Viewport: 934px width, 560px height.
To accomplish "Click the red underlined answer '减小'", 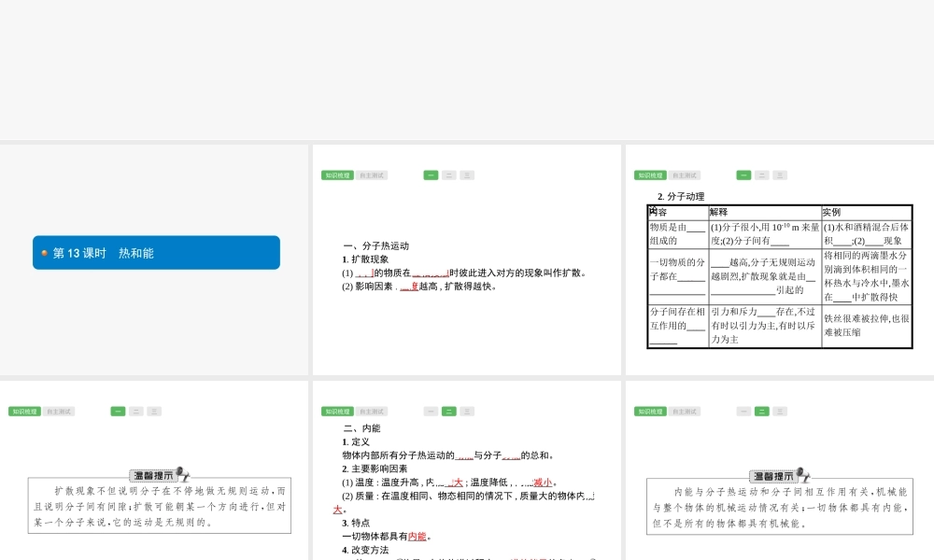I will click(x=543, y=483).
